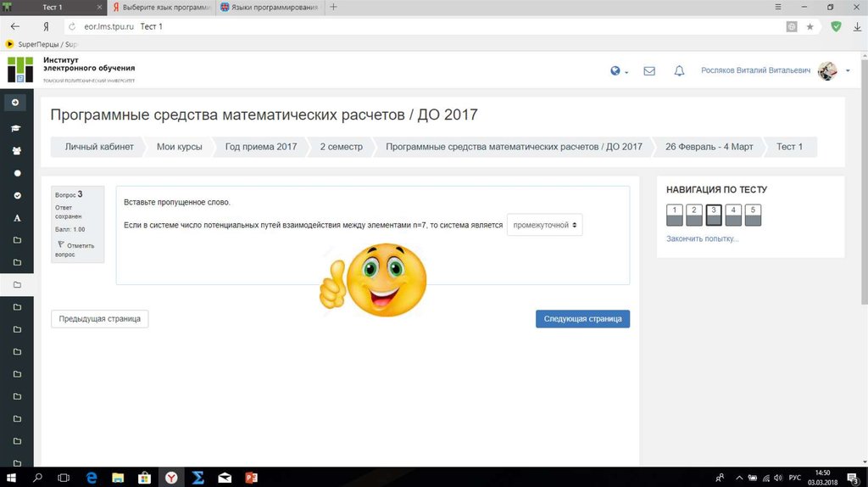Go to question 1 in test navigation
The width and height of the screenshot is (868, 487).
pos(674,215)
